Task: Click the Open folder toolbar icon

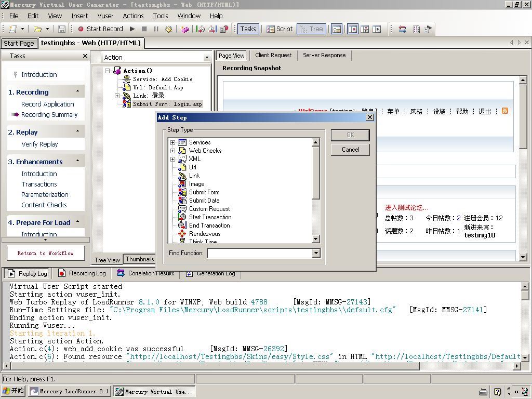Action: [x=37, y=29]
